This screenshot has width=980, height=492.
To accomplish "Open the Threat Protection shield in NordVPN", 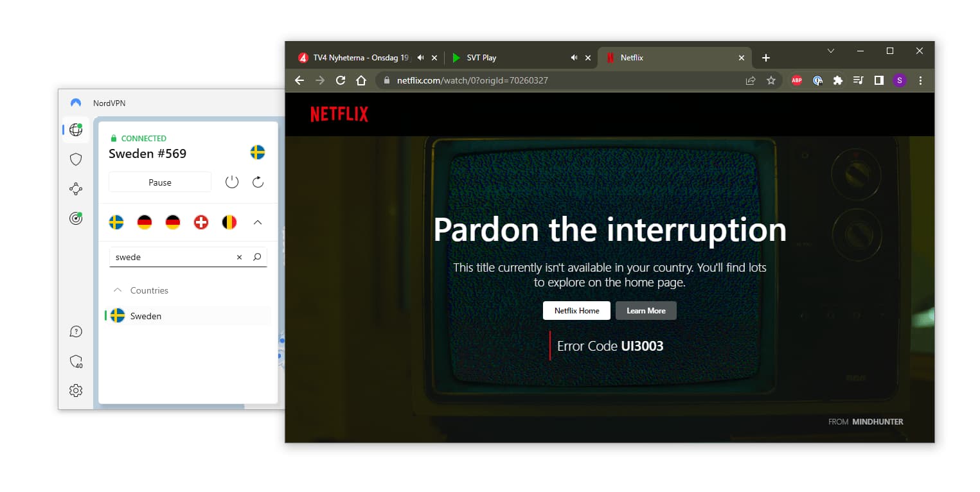I will 76,159.
